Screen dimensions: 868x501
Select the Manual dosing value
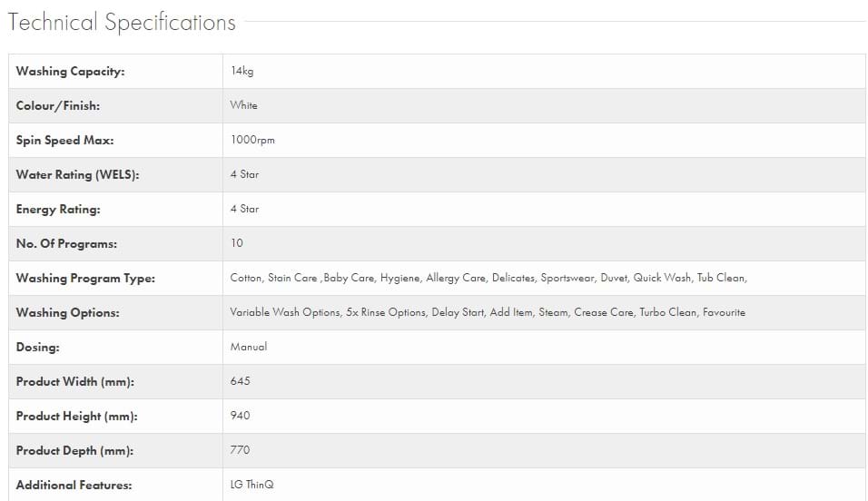[x=249, y=347]
